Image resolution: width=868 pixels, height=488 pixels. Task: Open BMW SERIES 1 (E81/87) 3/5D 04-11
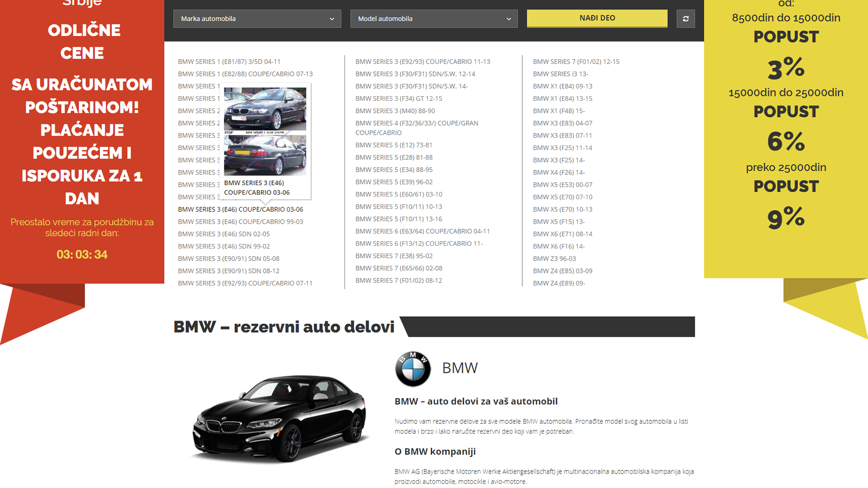(229, 61)
